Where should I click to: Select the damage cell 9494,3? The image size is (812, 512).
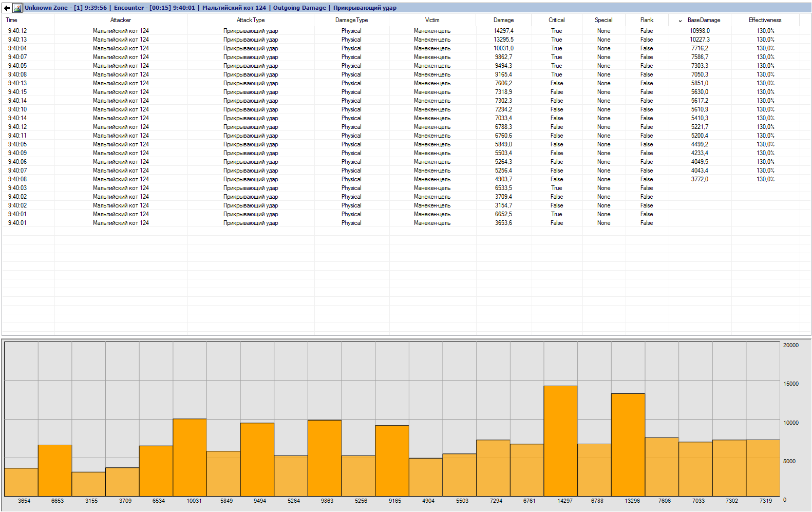[503, 66]
